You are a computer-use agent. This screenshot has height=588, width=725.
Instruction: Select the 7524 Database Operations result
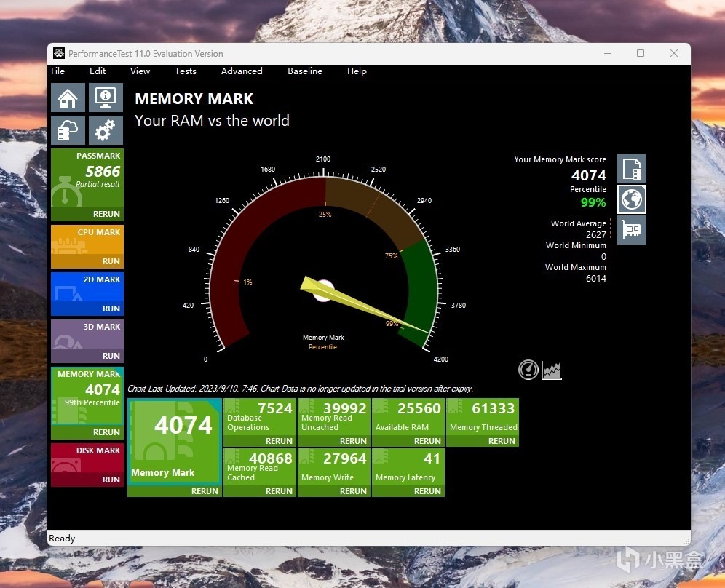click(260, 417)
